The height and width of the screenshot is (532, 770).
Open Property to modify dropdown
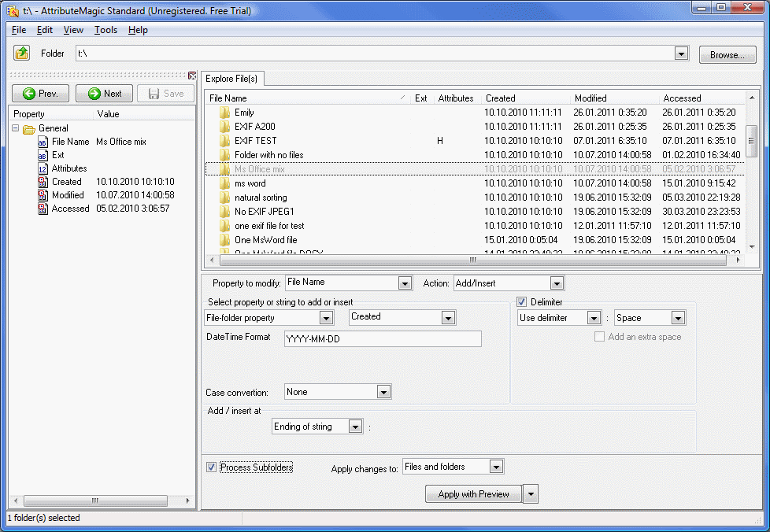coord(405,283)
